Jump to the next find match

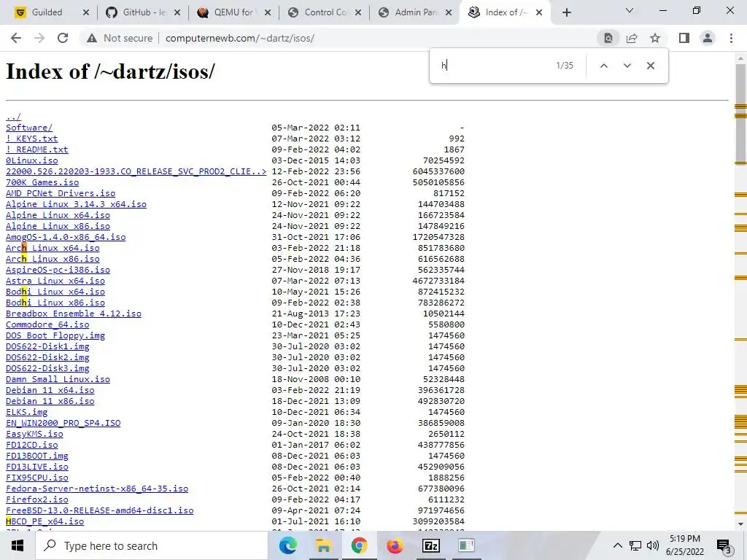click(x=627, y=66)
